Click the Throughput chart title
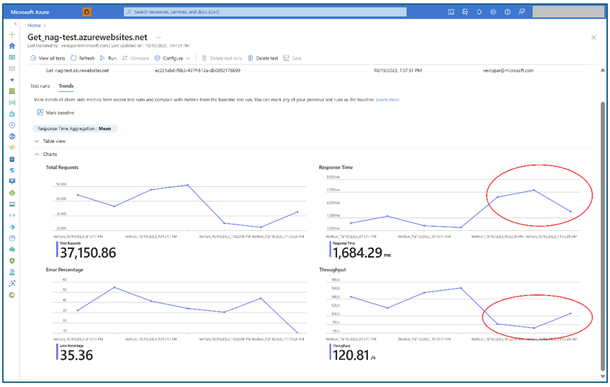The width and height of the screenshot is (610, 387). [333, 270]
